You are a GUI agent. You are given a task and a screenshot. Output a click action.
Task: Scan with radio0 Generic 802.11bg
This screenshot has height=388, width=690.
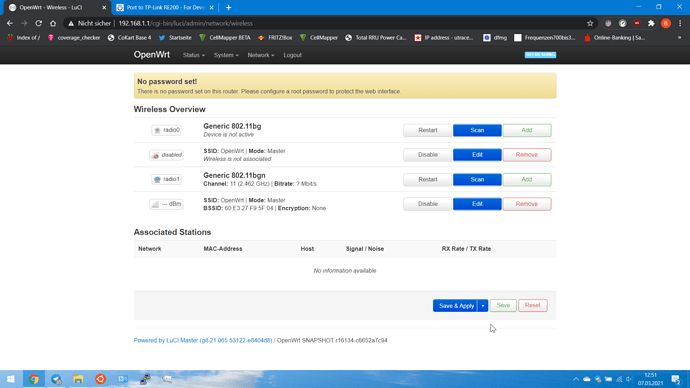point(477,130)
